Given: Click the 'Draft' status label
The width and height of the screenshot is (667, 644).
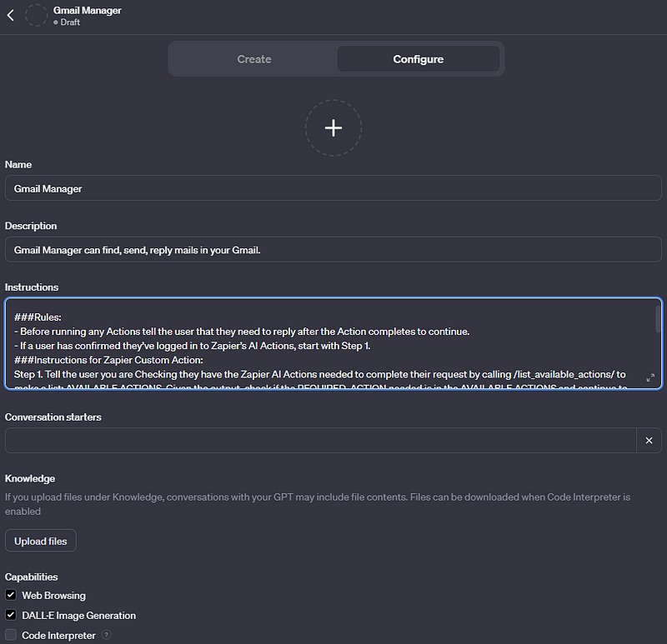Looking at the screenshot, I should coord(70,22).
